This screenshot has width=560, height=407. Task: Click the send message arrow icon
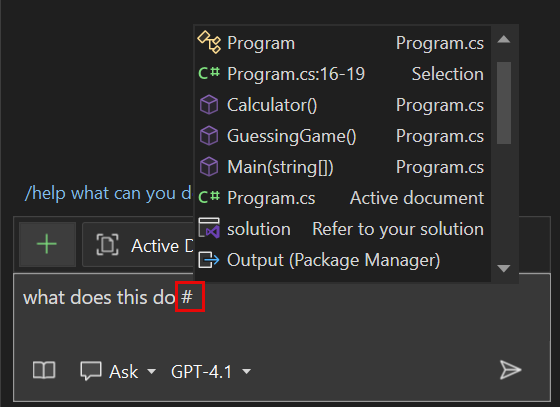click(510, 370)
